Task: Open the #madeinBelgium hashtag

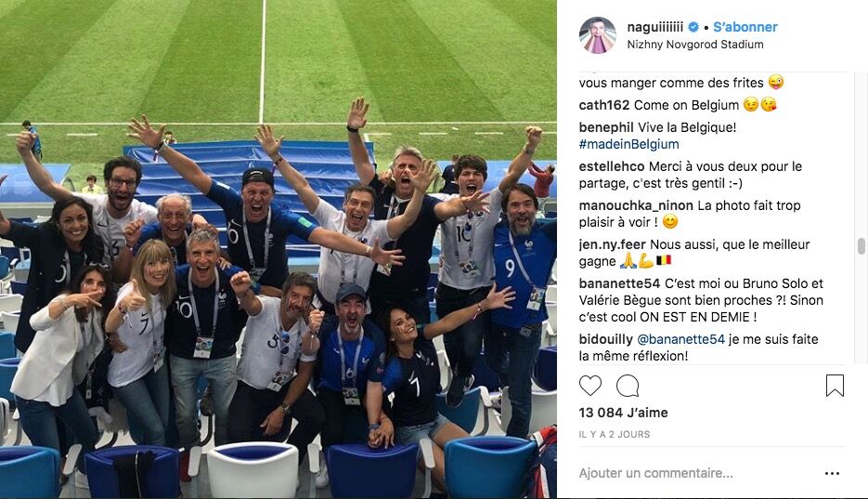Action: (628, 144)
